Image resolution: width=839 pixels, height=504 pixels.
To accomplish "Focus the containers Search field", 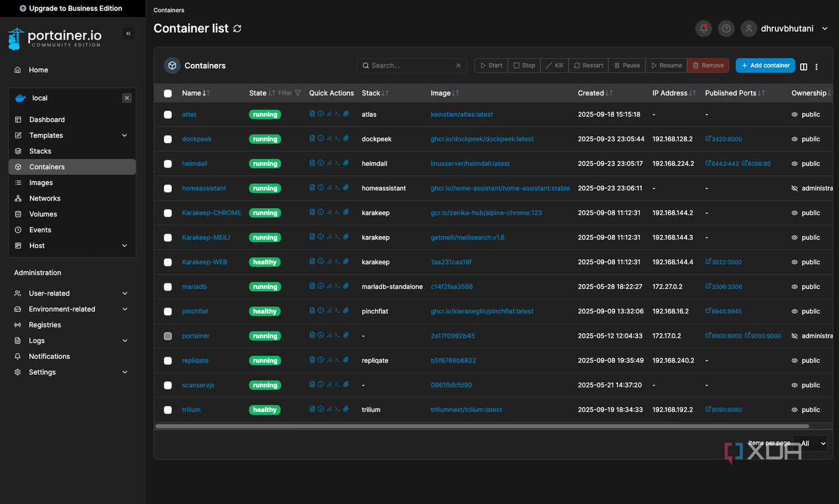I will (x=412, y=65).
